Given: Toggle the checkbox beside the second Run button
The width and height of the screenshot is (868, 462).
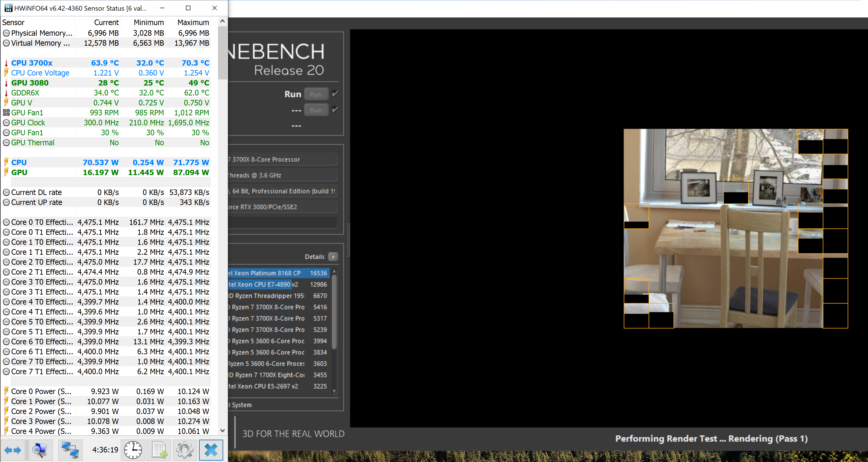Looking at the screenshot, I should [334, 110].
